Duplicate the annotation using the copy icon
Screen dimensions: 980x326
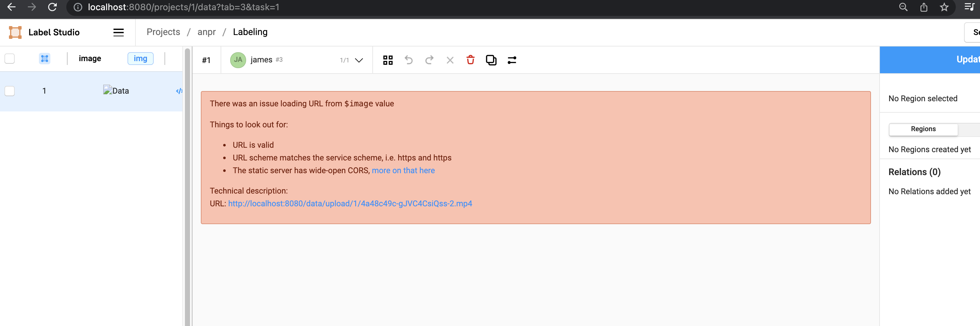tap(491, 60)
